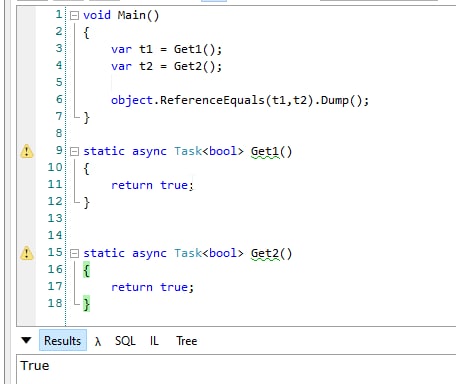Collapse the Get1 method fold marker
Image resolution: width=456 pixels, height=384 pixels.
[x=74, y=152]
